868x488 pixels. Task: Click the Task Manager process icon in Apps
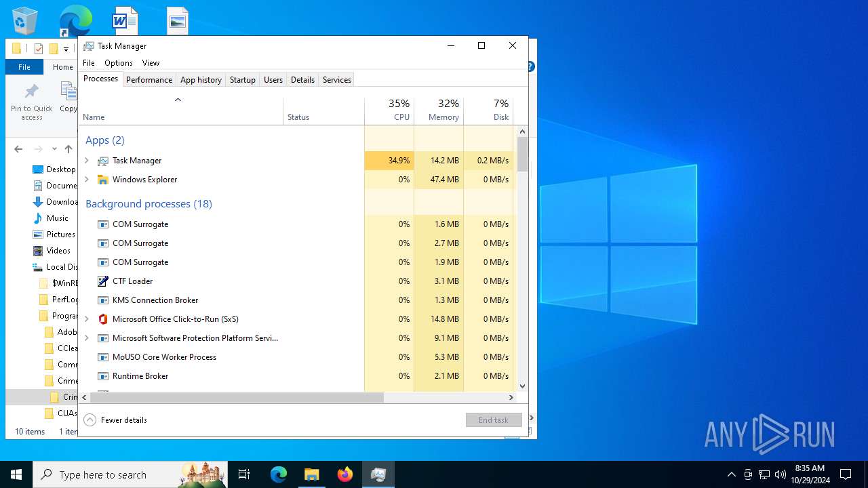pyautogui.click(x=103, y=161)
